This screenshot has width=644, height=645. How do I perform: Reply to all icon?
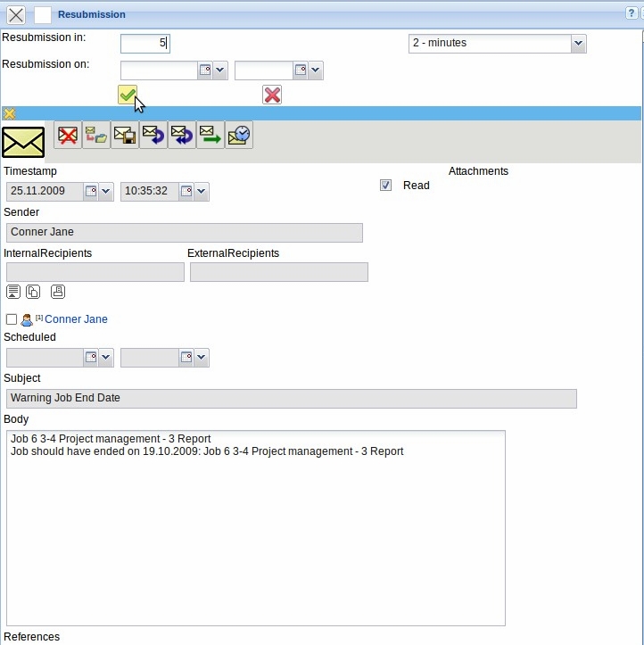coord(182,135)
